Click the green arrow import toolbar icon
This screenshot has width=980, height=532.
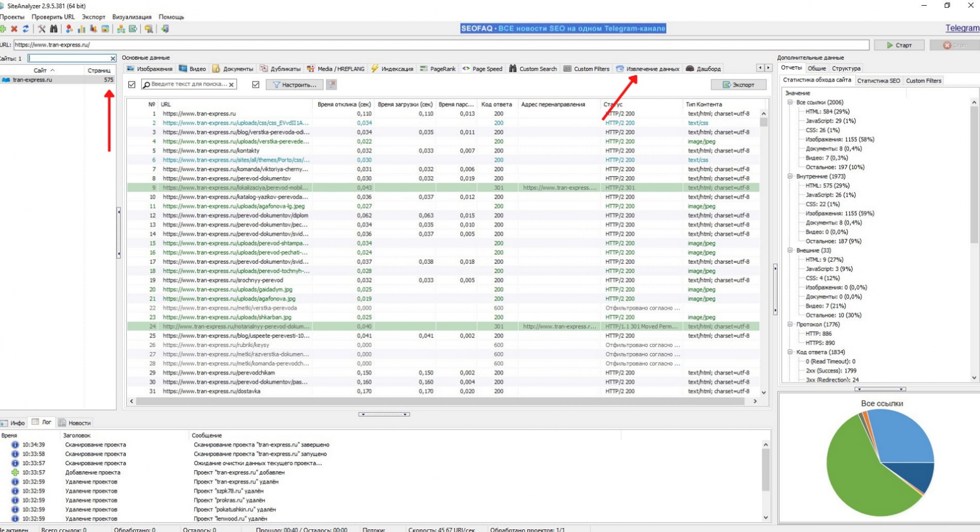point(165,29)
